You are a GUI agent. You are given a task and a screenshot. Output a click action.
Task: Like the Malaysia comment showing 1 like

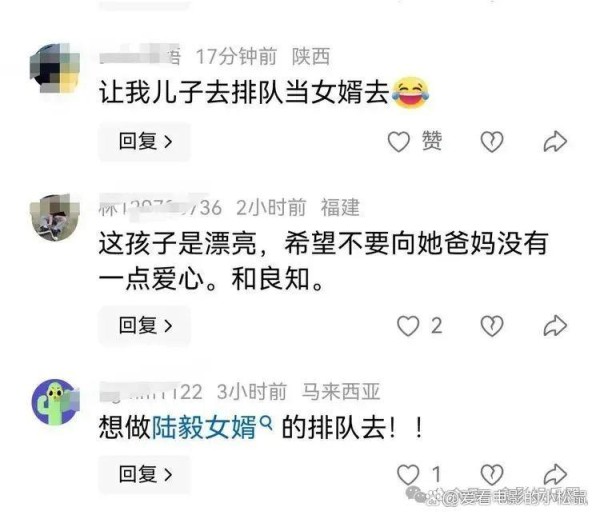[x=408, y=475]
